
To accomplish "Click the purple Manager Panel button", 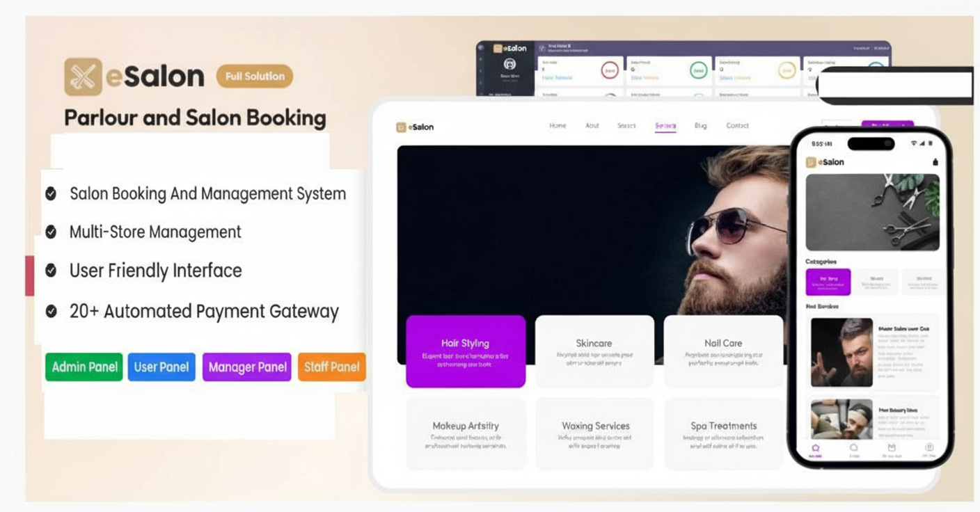I will [247, 367].
